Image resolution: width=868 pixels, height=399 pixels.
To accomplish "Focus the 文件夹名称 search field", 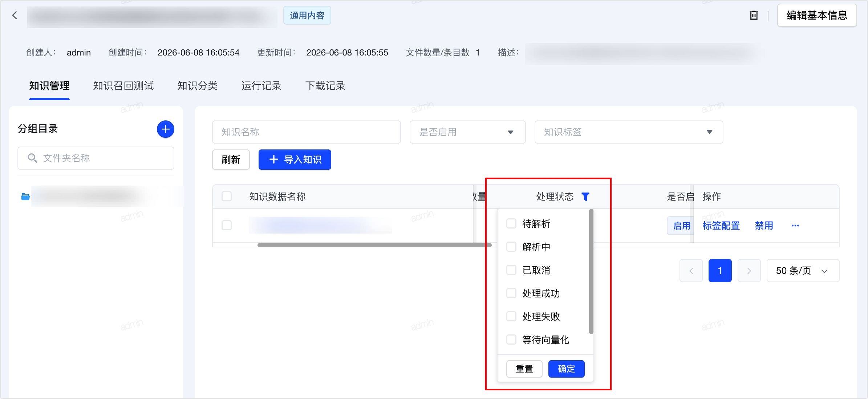I will (x=96, y=158).
